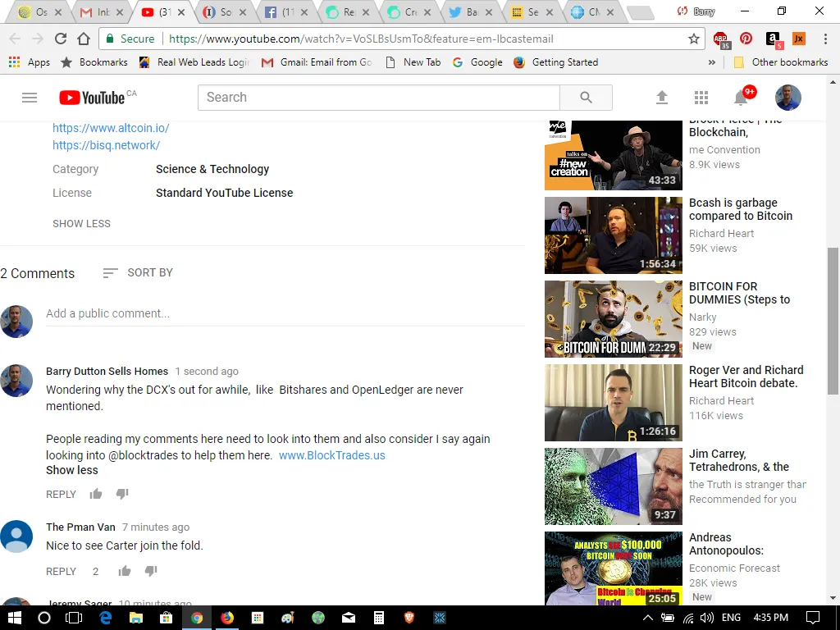Screen dimensions: 840x630
Task: Collapse the comment with Show less
Action: click(x=72, y=470)
